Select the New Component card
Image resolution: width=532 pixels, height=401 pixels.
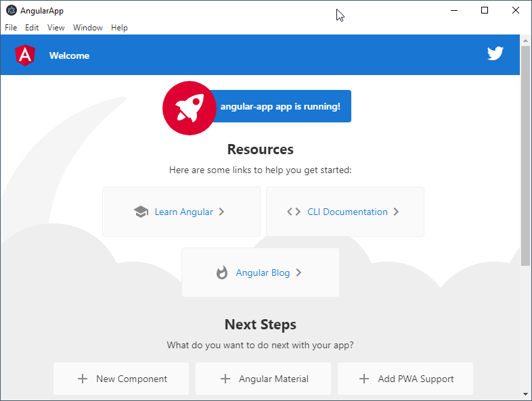tap(121, 379)
